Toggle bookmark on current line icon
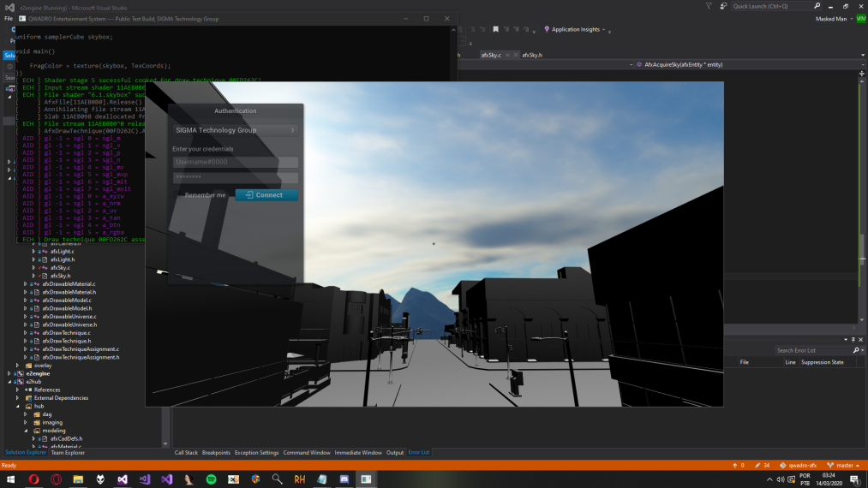 tap(496, 29)
